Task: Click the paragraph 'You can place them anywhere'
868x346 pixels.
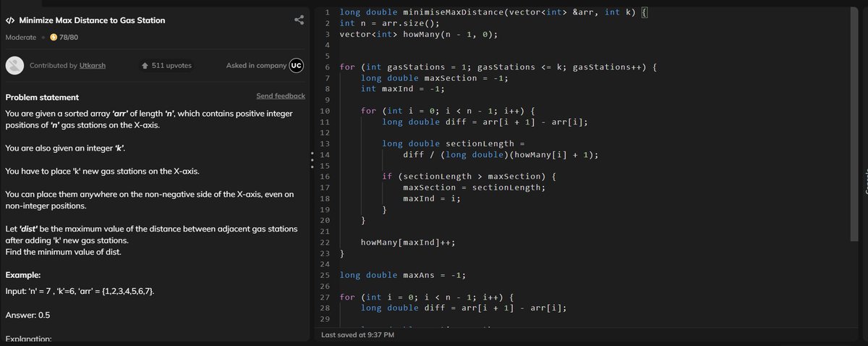Action: (x=150, y=201)
